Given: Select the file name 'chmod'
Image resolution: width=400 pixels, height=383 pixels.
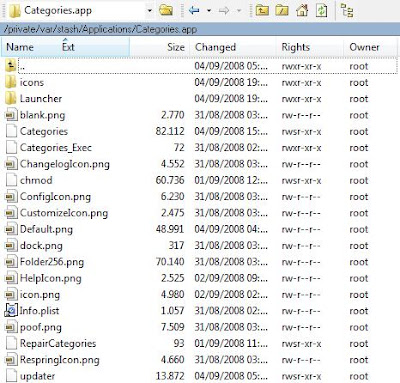Looking at the screenshot, I should [36, 180].
